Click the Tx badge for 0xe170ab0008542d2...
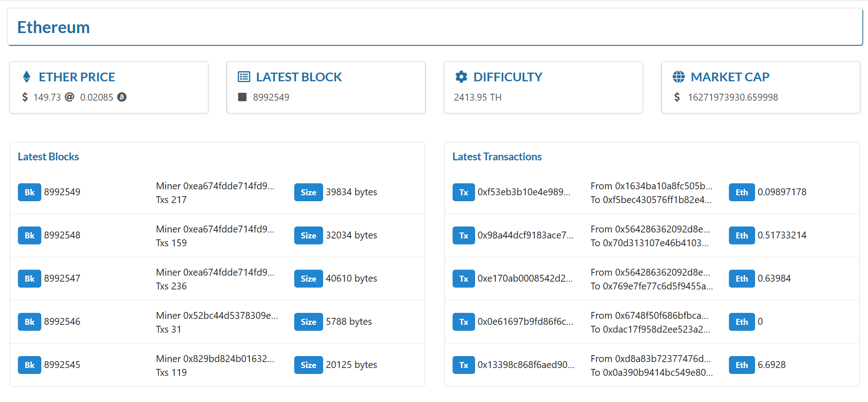868x402 pixels. [464, 278]
